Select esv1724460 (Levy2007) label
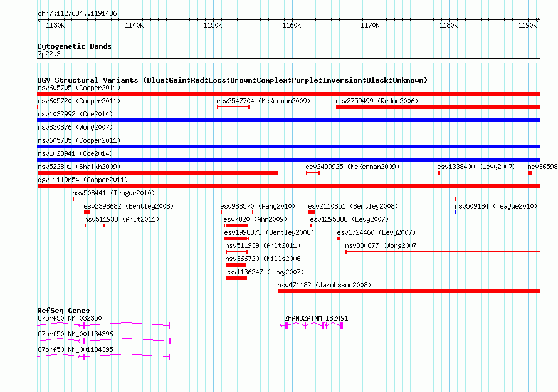This screenshot has width=558, height=392. (x=376, y=232)
